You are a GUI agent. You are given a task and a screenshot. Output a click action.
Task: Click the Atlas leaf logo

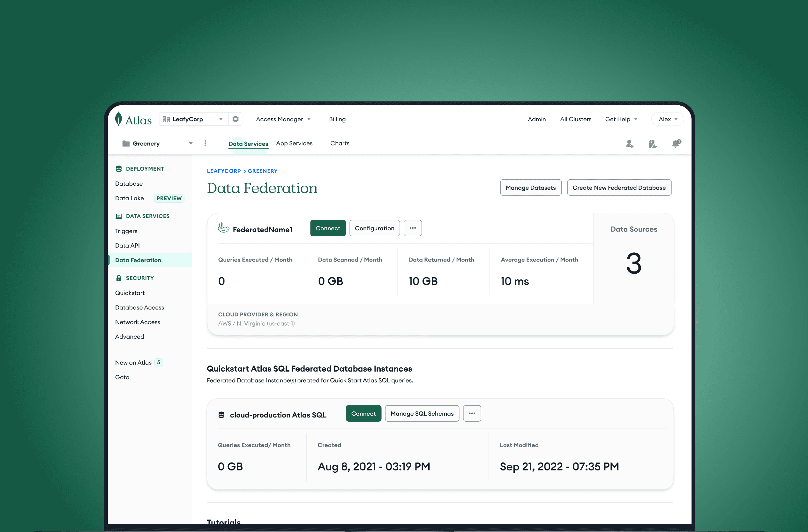[118, 119]
